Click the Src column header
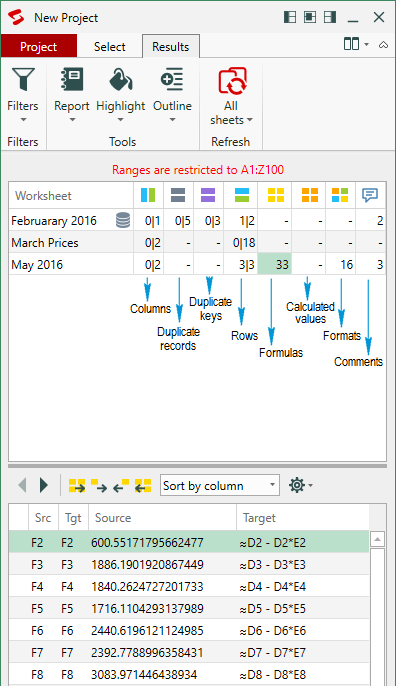This screenshot has width=396, height=686. 43,518
